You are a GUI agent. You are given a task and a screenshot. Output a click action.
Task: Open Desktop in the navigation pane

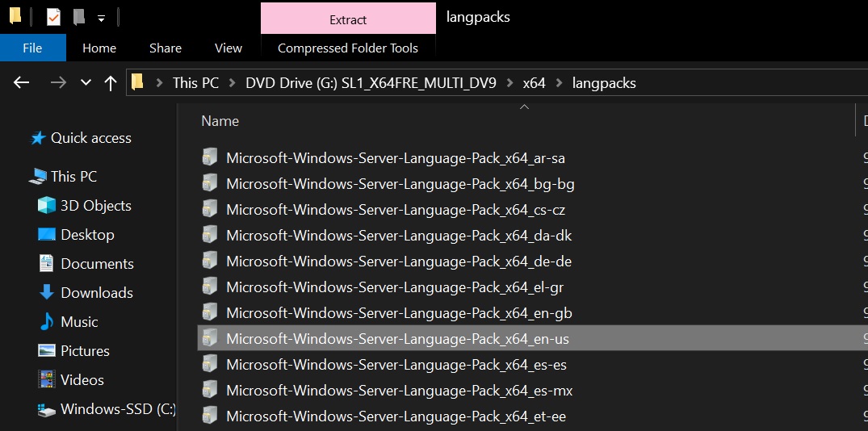click(87, 235)
